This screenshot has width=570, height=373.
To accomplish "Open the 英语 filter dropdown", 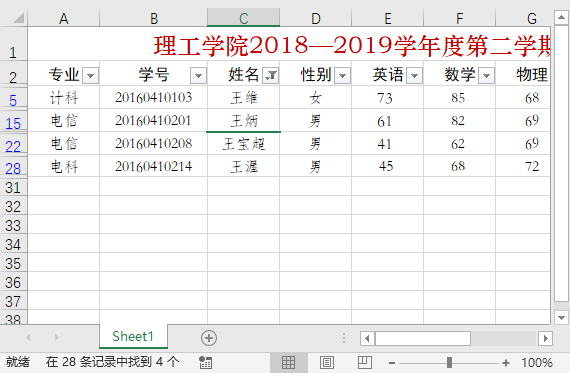I will point(414,76).
